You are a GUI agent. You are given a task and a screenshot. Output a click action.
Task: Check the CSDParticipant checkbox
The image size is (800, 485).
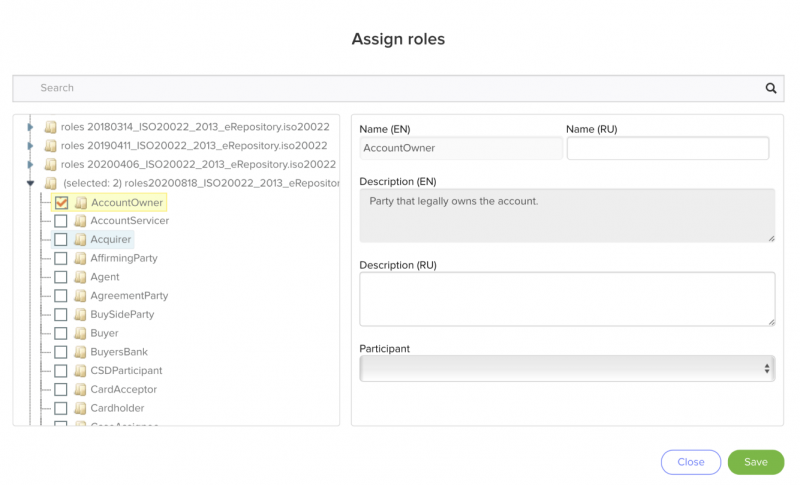tap(61, 371)
